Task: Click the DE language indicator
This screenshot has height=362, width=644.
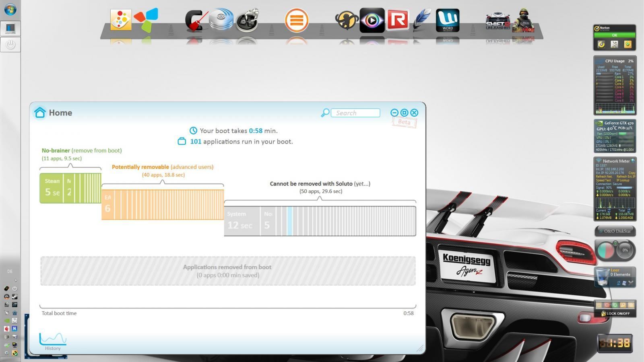Action: 10,271
